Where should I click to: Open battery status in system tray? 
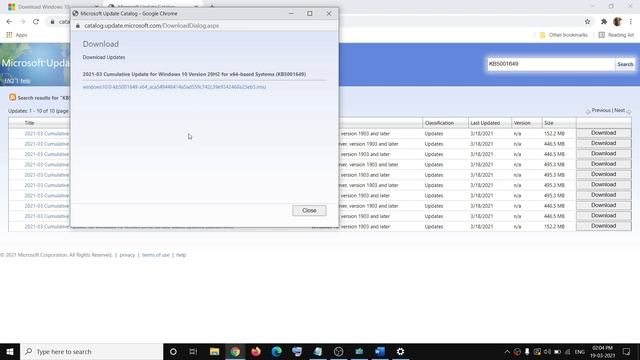557,352
